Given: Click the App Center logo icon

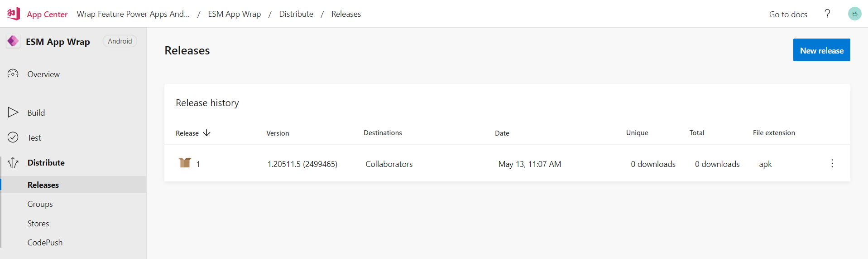Looking at the screenshot, I should point(14,14).
